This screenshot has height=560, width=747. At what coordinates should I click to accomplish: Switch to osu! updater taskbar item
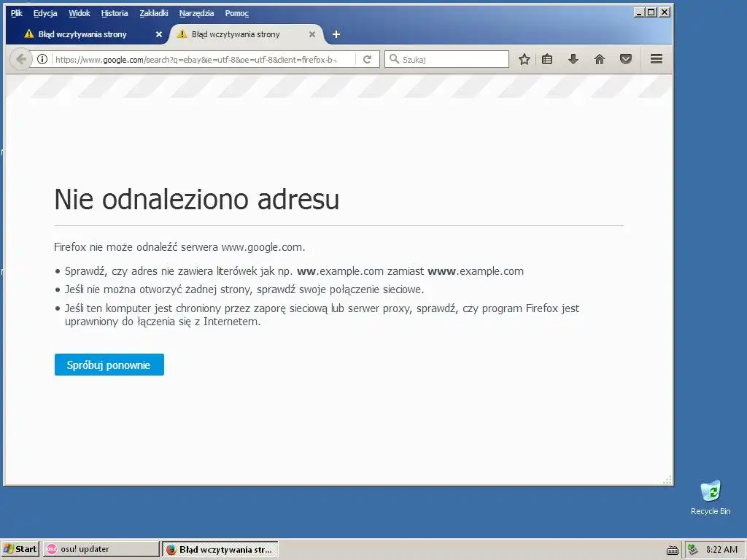click(x=101, y=549)
